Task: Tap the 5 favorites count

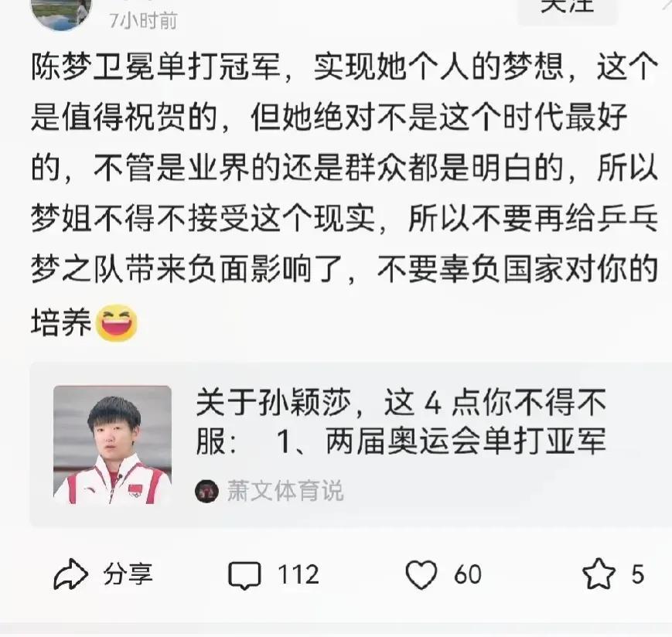Action: click(x=637, y=574)
